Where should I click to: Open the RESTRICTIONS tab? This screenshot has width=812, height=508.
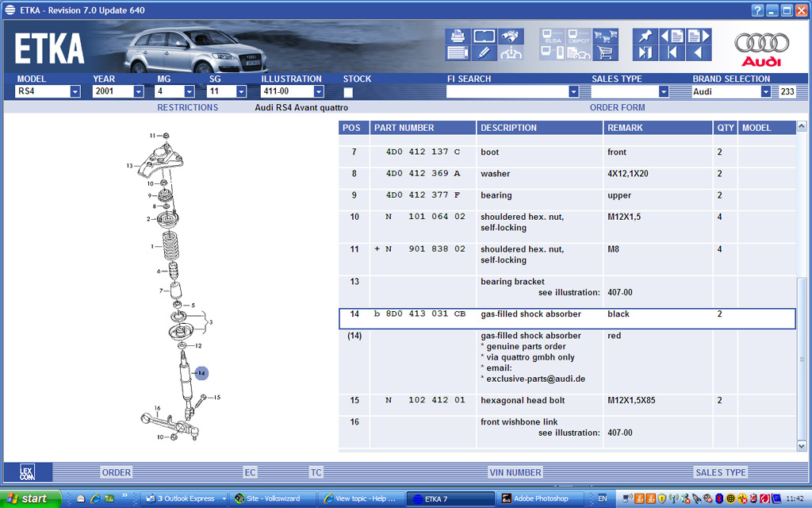coord(187,107)
